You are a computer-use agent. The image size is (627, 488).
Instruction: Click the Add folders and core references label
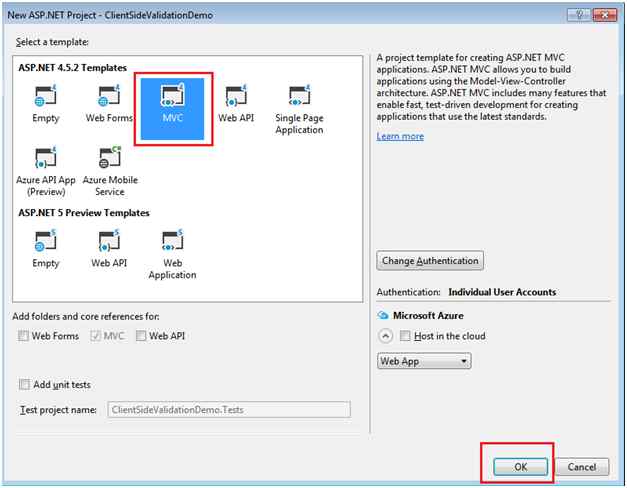pos(86,316)
